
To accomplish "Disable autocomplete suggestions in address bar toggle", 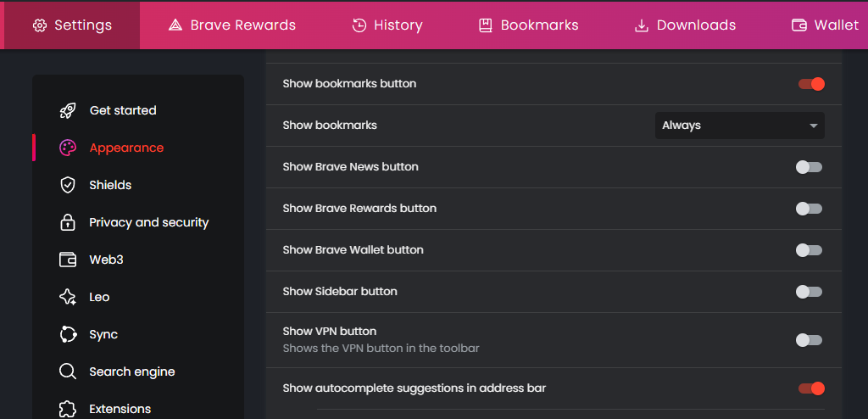I will 811,388.
